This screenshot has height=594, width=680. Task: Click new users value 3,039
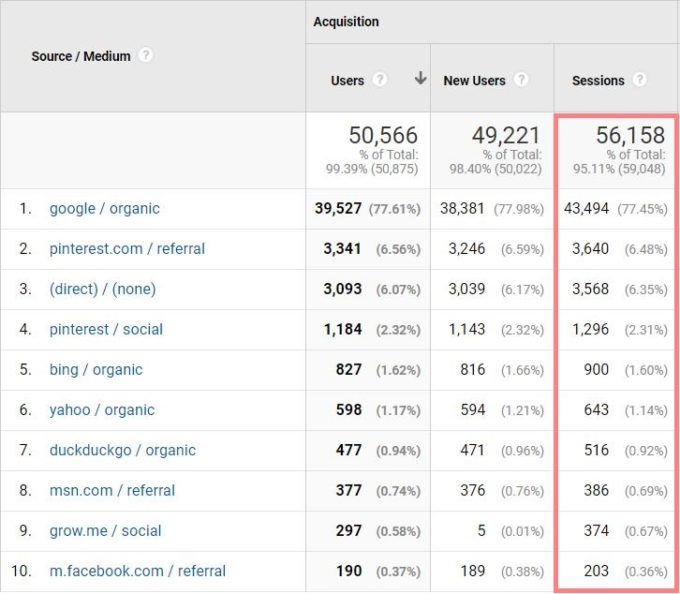[x=467, y=289]
